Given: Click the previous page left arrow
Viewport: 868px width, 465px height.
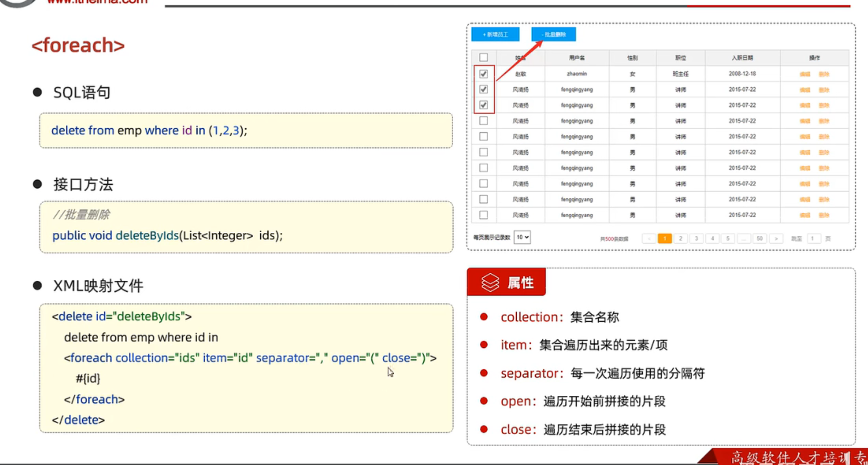Looking at the screenshot, I should click(x=649, y=239).
